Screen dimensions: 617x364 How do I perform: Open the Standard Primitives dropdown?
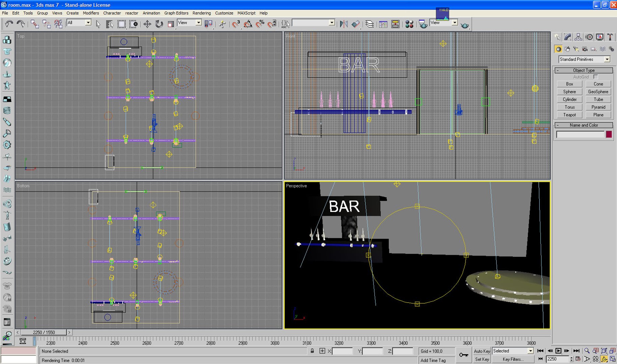pyautogui.click(x=584, y=59)
